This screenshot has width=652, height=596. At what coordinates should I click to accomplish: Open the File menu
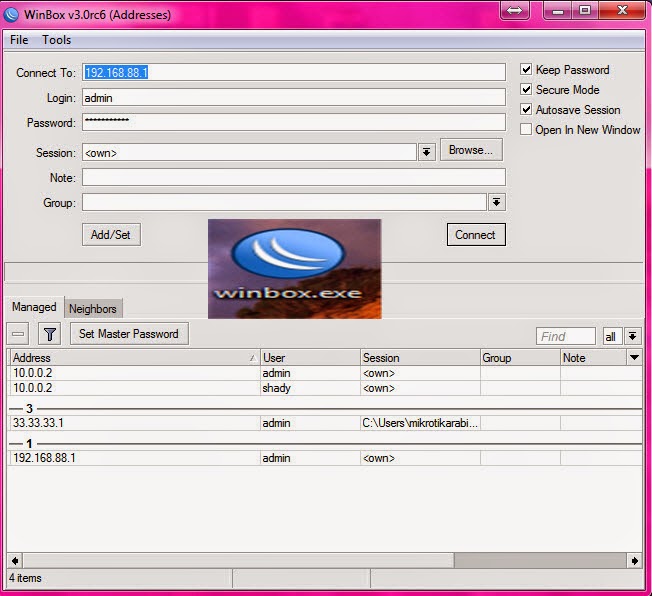(19, 40)
